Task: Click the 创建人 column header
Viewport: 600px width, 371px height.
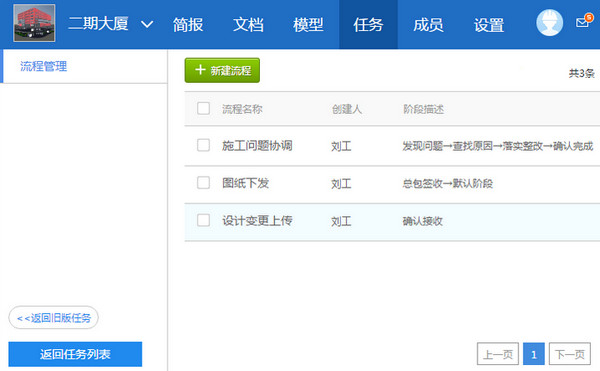Action: point(347,109)
